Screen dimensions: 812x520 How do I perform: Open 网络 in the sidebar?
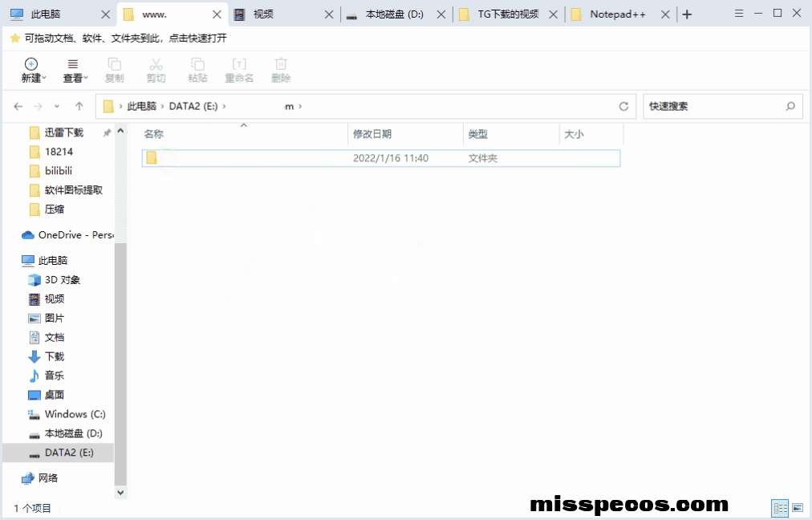47,478
